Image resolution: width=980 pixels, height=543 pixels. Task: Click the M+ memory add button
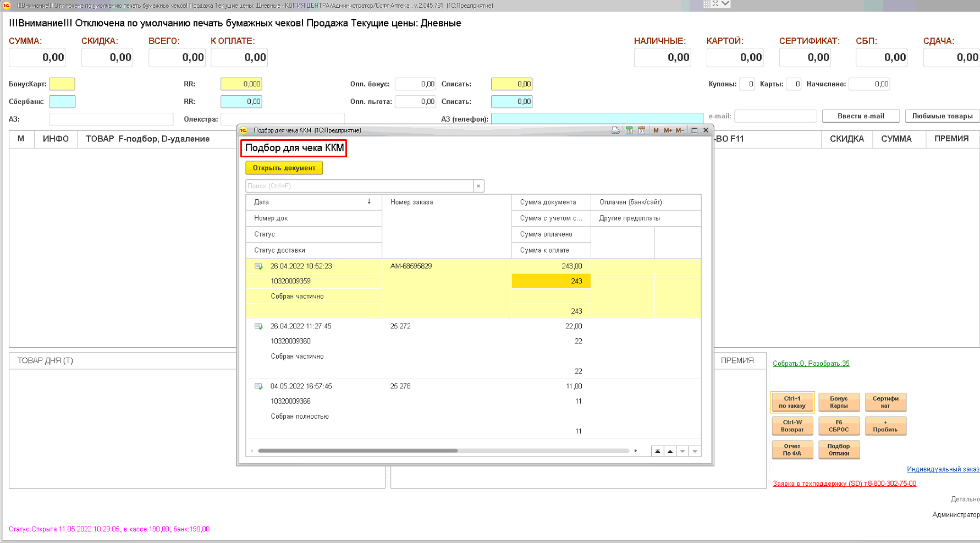[668, 130]
